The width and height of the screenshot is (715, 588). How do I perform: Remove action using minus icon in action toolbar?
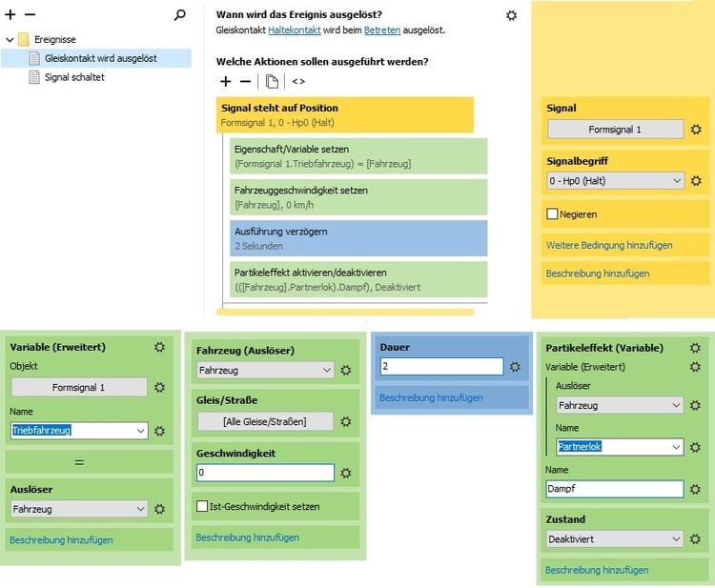pyautogui.click(x=245, y=82)
